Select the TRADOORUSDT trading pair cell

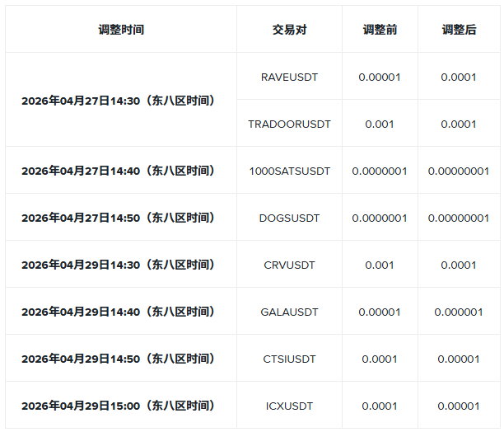click(x=289, y=124)
